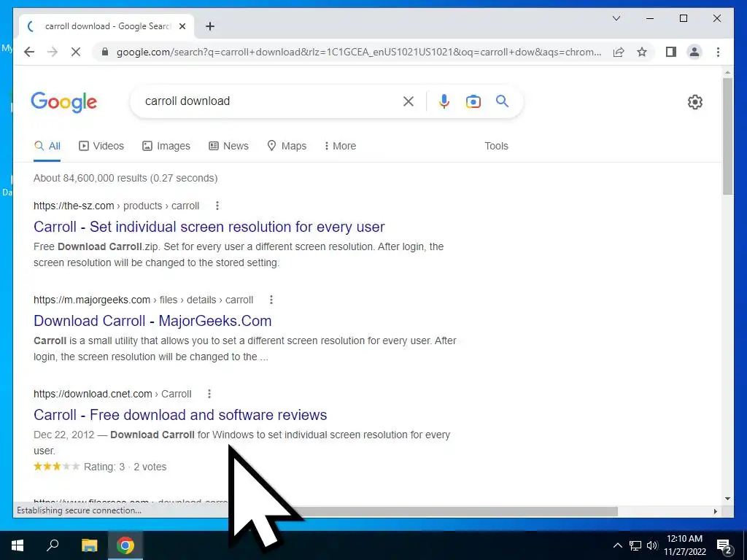747x560 pixels.
Task: Switch to the Videos tab
Action: tap(101, 146)
